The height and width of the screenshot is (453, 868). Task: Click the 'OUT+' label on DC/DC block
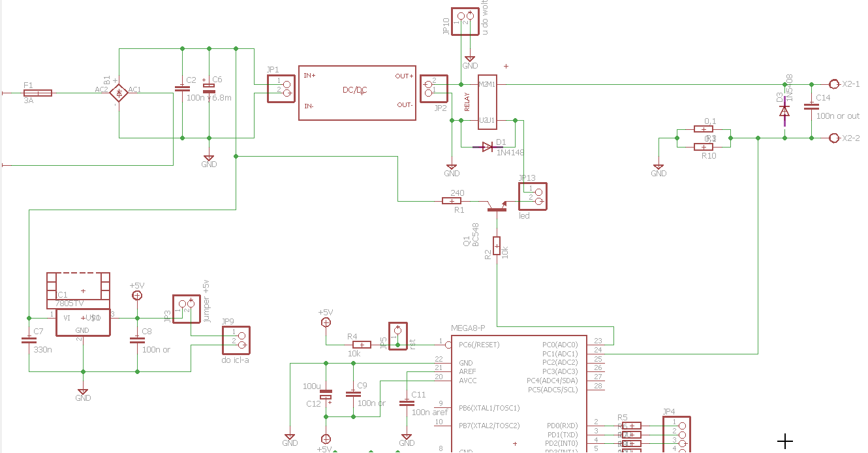pos(404,76)
